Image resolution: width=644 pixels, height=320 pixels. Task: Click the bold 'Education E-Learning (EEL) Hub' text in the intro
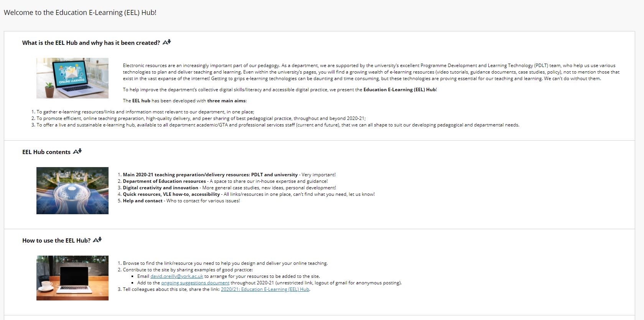[x=399, y=90]
